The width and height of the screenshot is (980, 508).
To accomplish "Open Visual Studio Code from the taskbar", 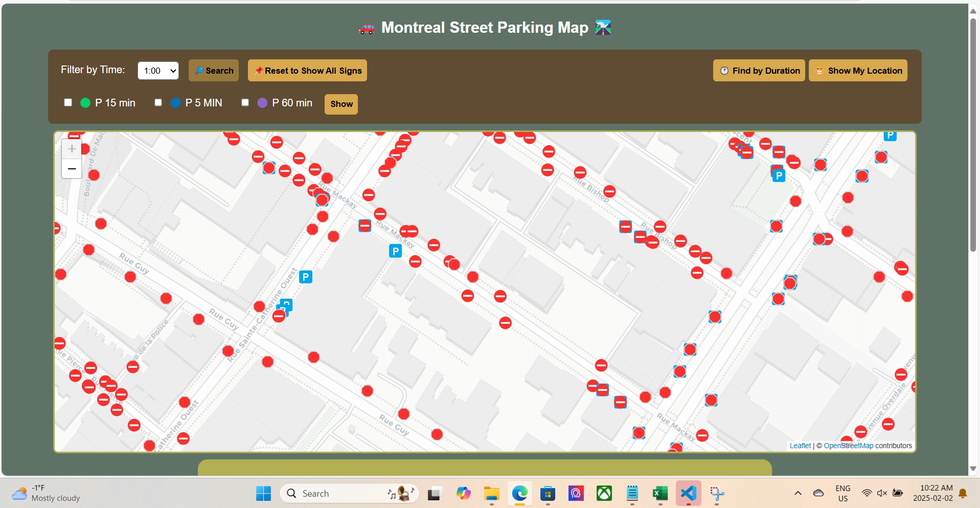I will point(688,493).
